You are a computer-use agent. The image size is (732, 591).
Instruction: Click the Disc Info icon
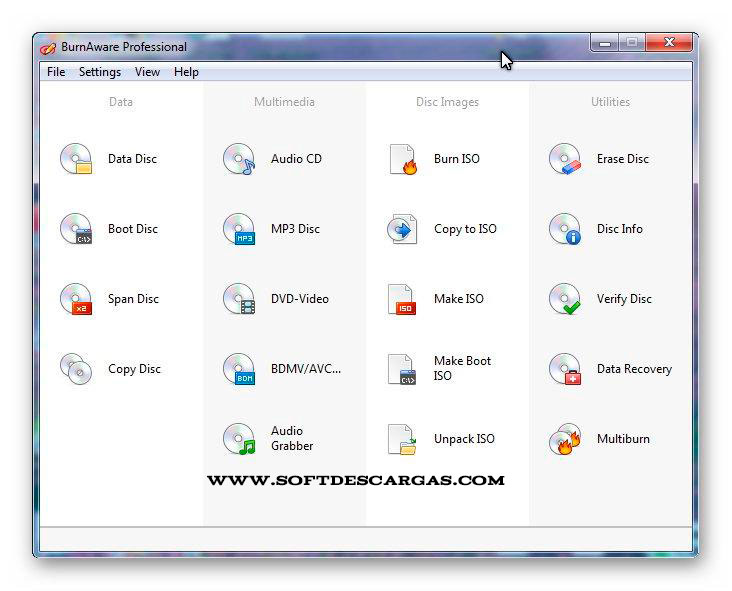click(x=565, y=229)
